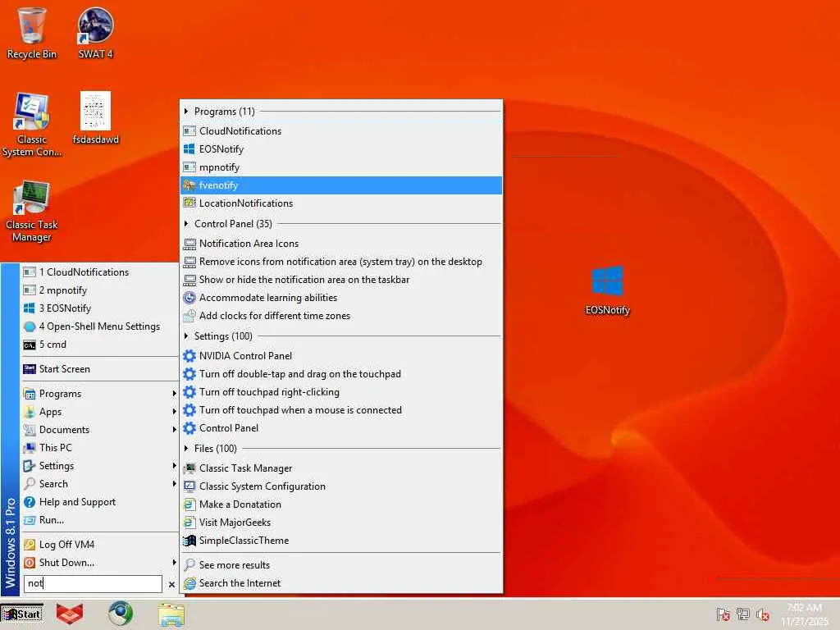Open Help and Support
This screenshot has width=840, height=630.
(x=99, y=502)
